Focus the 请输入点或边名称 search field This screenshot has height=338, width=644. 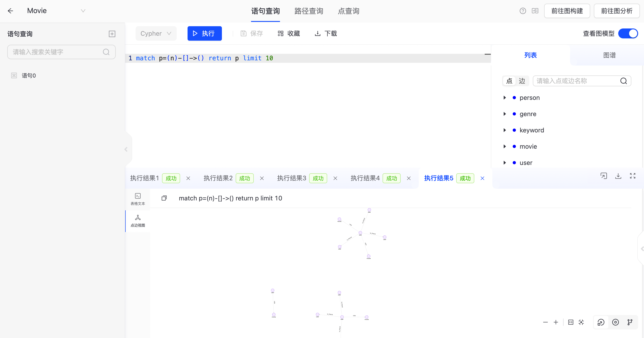pyautogui.click(x=582, y=81)
